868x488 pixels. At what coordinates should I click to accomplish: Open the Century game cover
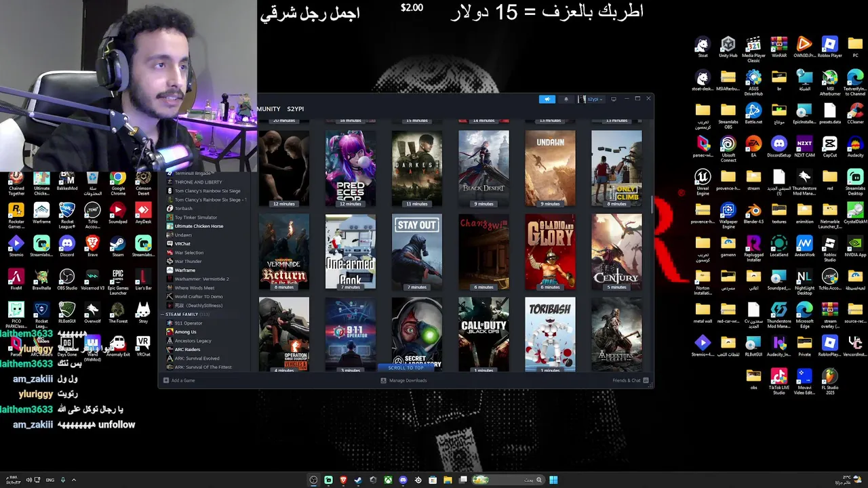(x=616, y=252)
